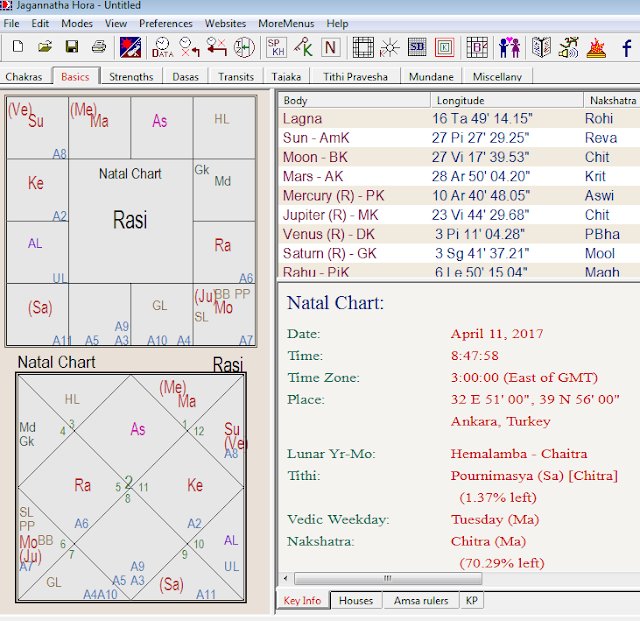Image resolution: width=640 pixels, height=621 pixels.
Task: Click the B grid table icon
Action: [x=477, y=47]
